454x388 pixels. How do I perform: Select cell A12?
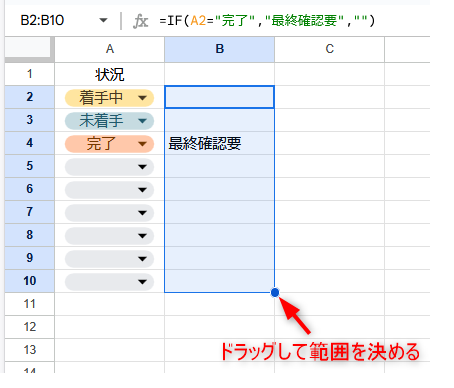tap(110, 327)
